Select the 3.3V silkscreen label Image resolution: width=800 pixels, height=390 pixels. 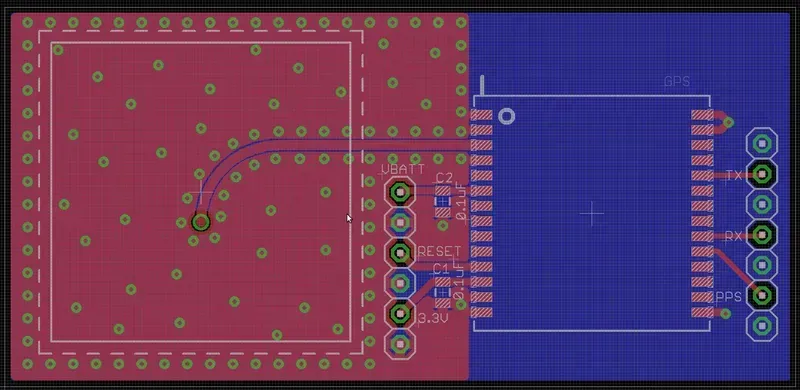click(x=434, y=319)
